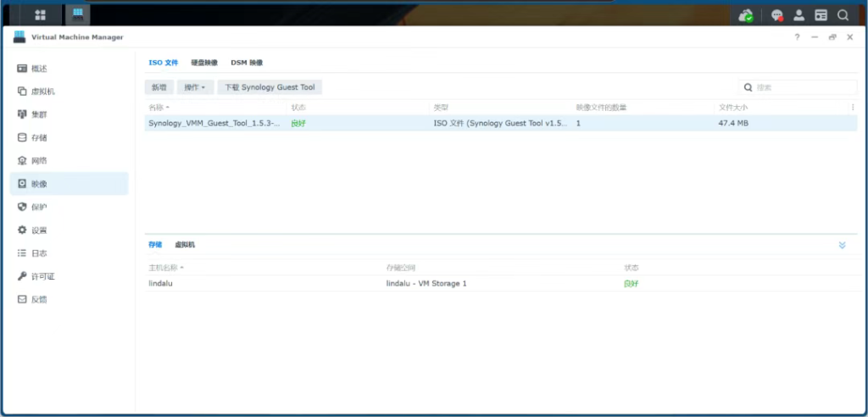Image resolution: width=868 pixels, height=417 pixels.
Task: Switch to the 硬盘映像 tab
Action: [204, 63]
